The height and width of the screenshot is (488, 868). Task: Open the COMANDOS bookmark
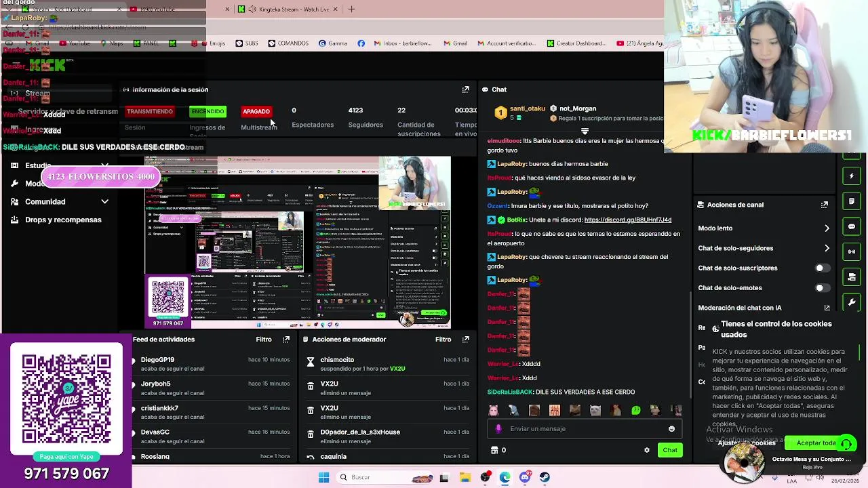tap(288, 43)
